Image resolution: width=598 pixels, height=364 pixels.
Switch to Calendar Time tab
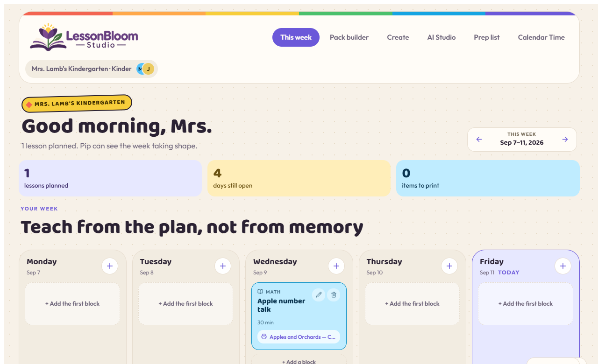[x=541, y=37]
